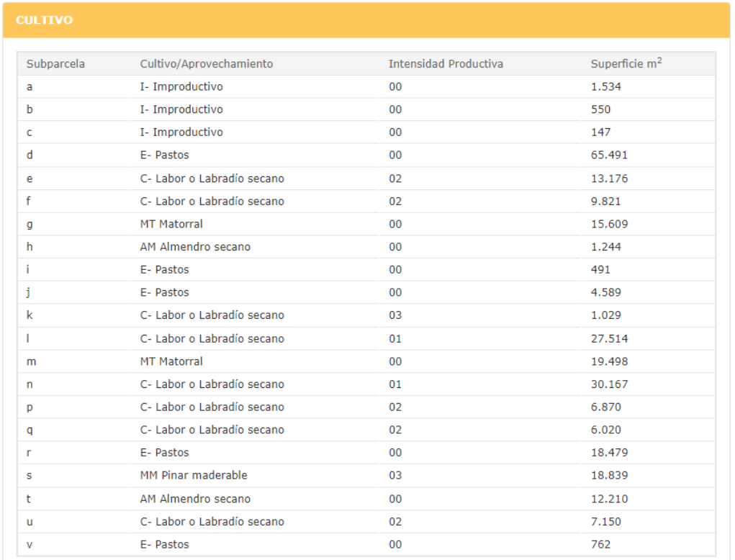Image resolution: width=735 pixels, height=560 pixels.
Task: Click the Intensidad Productiva column header
Action: click(446, 64)
